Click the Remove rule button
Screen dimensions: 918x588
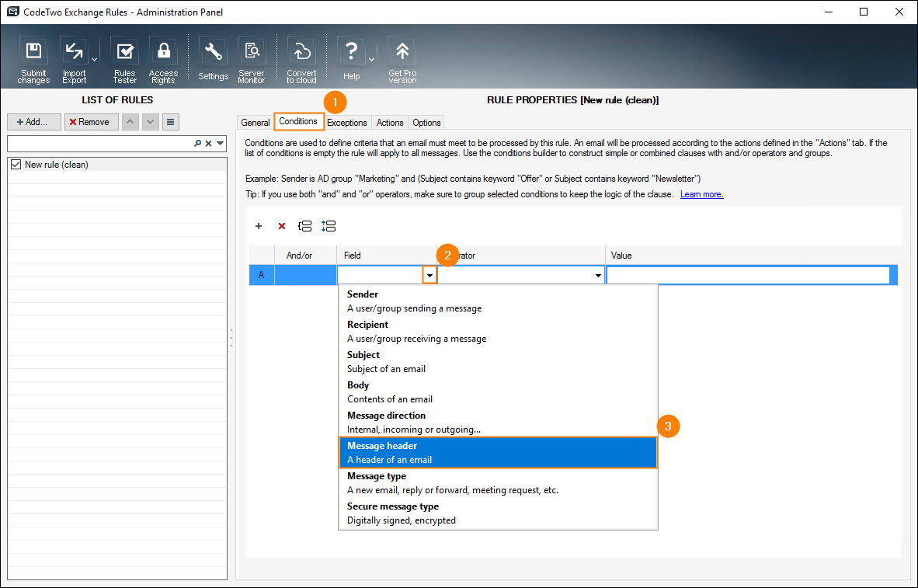click(x=92, y=122)
